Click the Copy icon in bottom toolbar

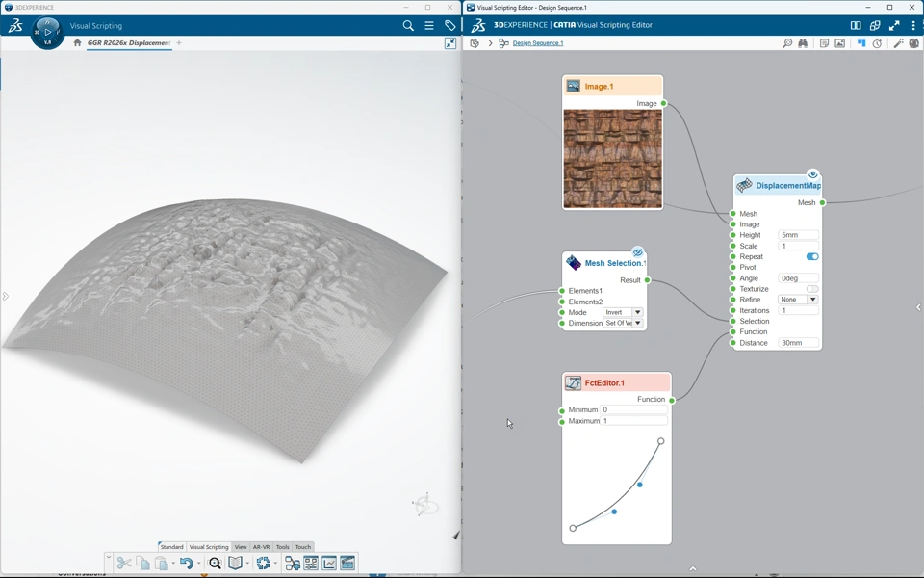tap(142, 564)
